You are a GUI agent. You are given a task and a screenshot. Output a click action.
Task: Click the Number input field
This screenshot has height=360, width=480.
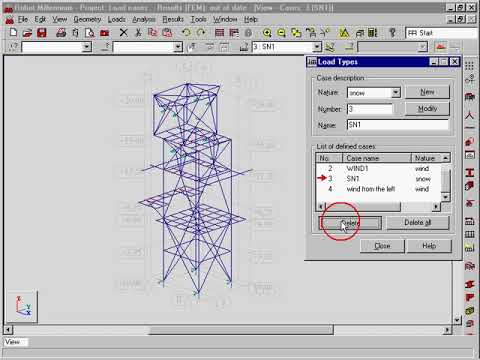pos(370,109)
